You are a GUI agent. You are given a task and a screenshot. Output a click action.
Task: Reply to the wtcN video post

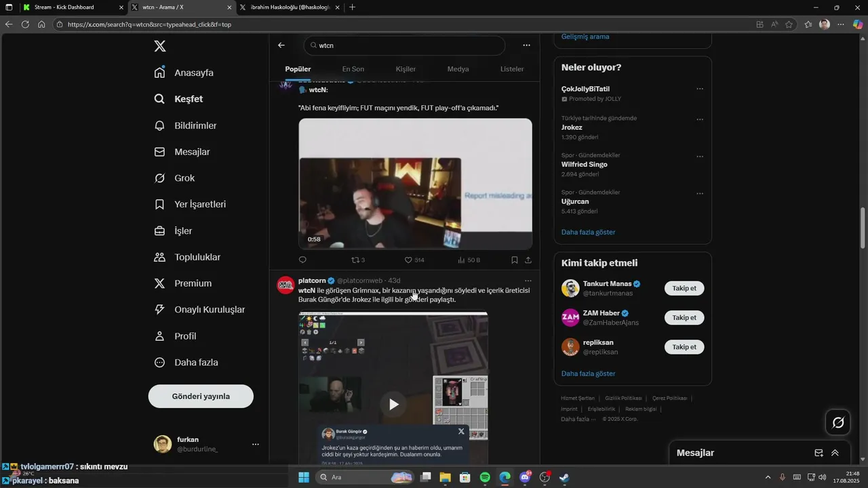[x=302, y=260]
